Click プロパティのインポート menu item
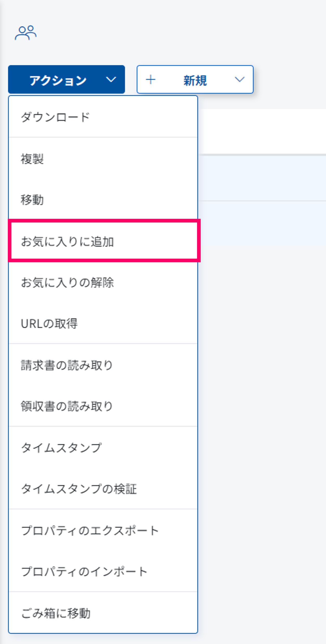The height and width of the screenshot is (644, 326). 84,571
